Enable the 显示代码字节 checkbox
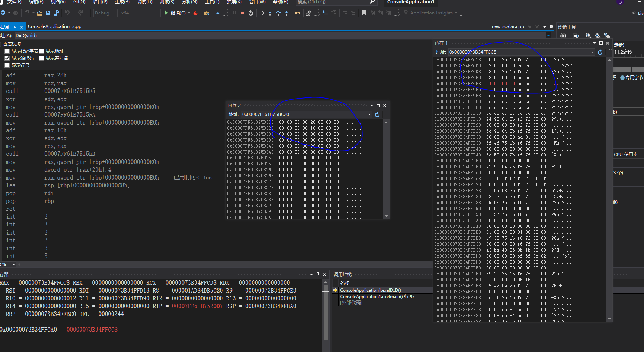Screen dimensions: 644x352 7,51
